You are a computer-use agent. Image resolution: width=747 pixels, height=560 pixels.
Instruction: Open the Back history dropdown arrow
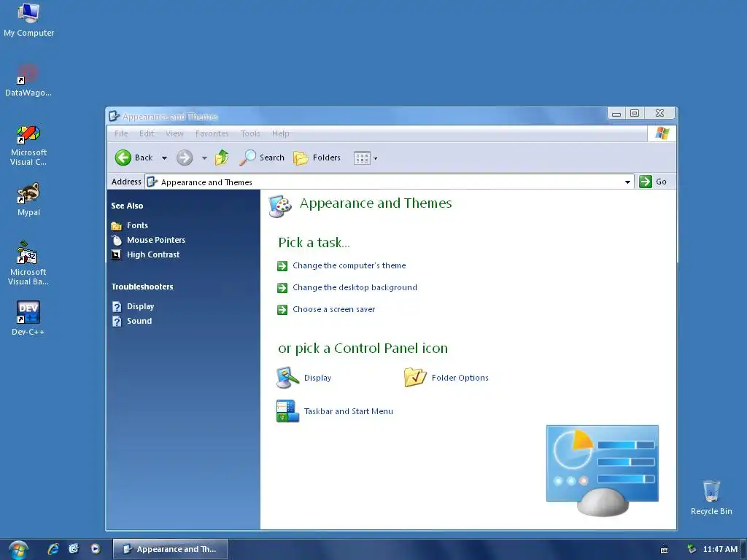(164, 158)
